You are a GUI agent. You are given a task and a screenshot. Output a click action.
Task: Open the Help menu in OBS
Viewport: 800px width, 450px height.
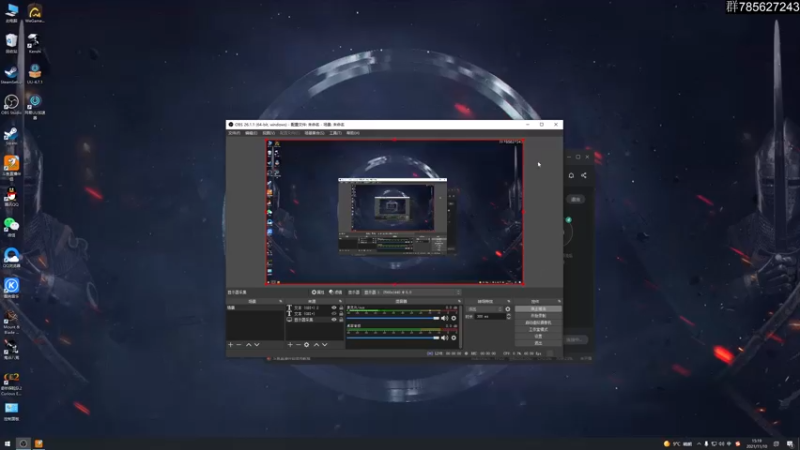click(x=353, y=133)
